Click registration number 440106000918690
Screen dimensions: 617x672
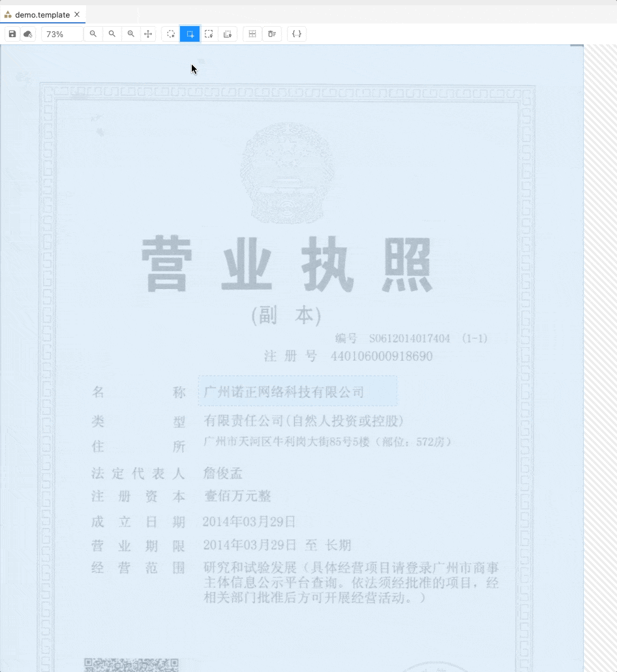tap(382, 356)
